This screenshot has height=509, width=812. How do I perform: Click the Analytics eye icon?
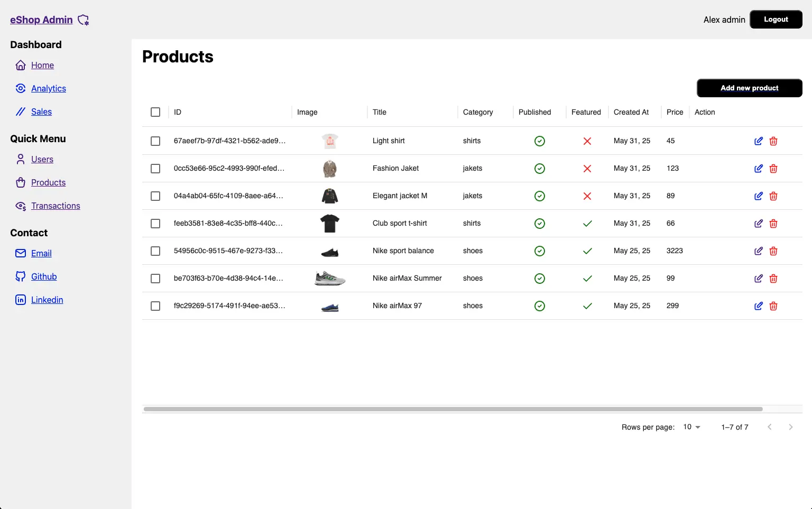point(20,88)
